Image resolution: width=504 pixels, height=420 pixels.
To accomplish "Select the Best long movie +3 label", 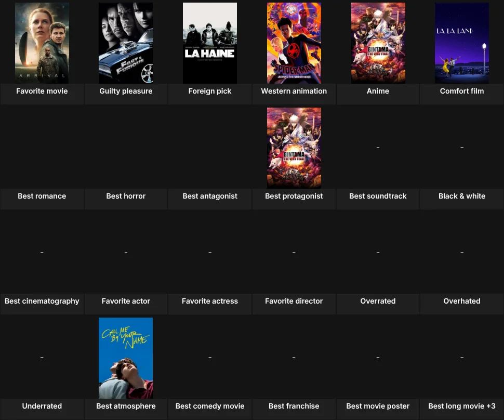I will (x=462, y=406).
